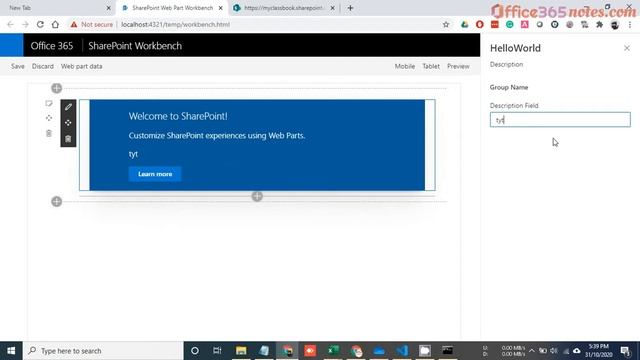
Task: Click the Not secure warning indicator
Action: click(x=91, y=24)
